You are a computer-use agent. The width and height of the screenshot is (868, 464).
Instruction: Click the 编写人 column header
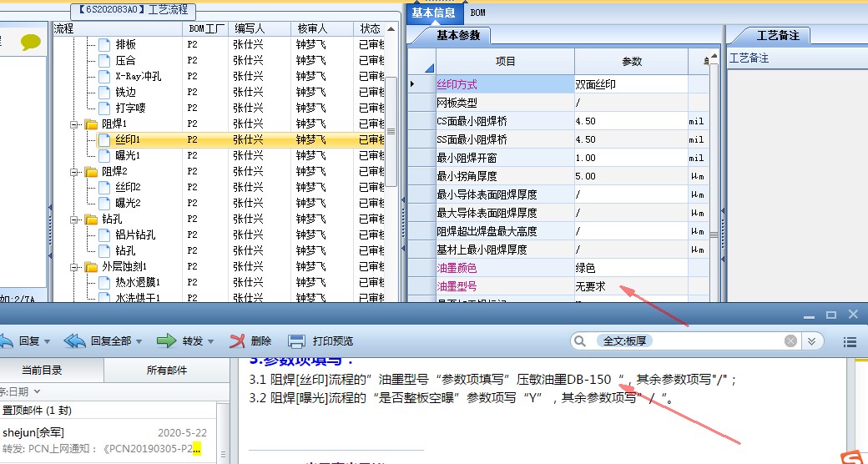[x=259, y=29]
